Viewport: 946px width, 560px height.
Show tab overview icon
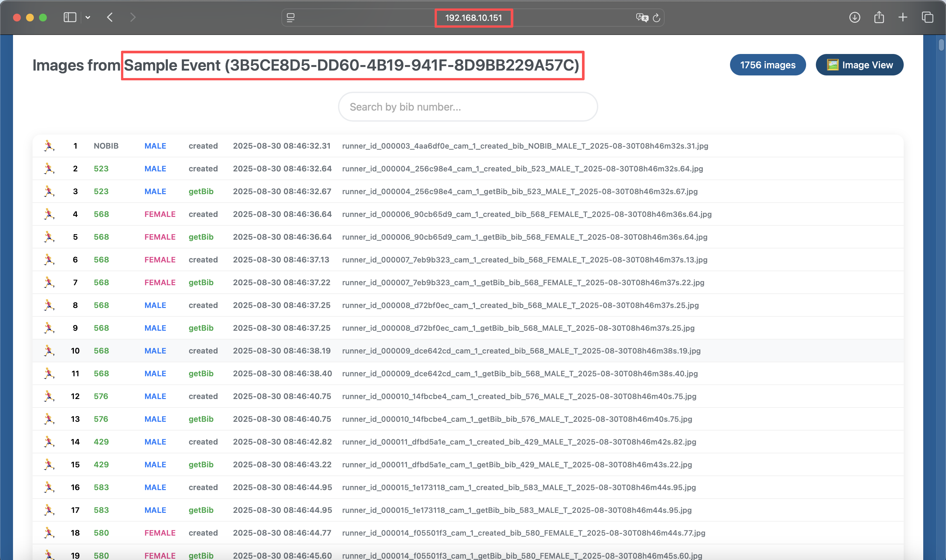point(927,17)
